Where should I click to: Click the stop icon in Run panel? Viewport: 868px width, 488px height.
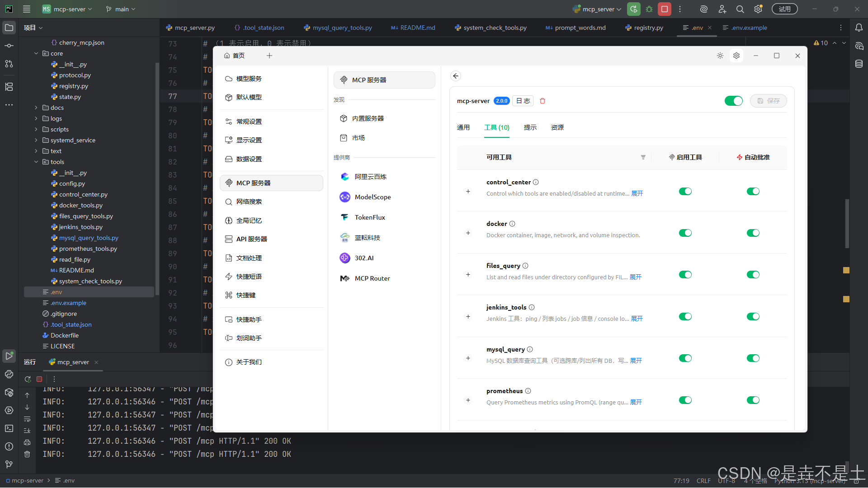tap(39, 379)
